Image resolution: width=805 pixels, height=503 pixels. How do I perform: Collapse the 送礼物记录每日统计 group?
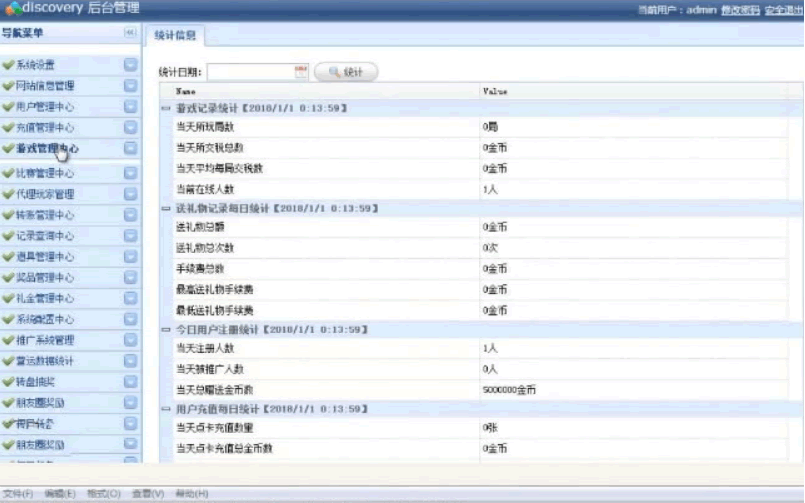[x=166, y=209]
